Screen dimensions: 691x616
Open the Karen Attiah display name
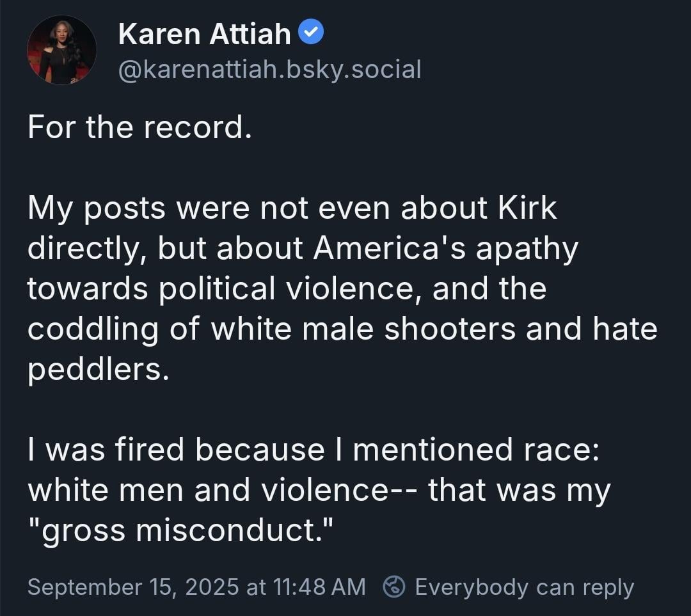click(x=205, y=33)
